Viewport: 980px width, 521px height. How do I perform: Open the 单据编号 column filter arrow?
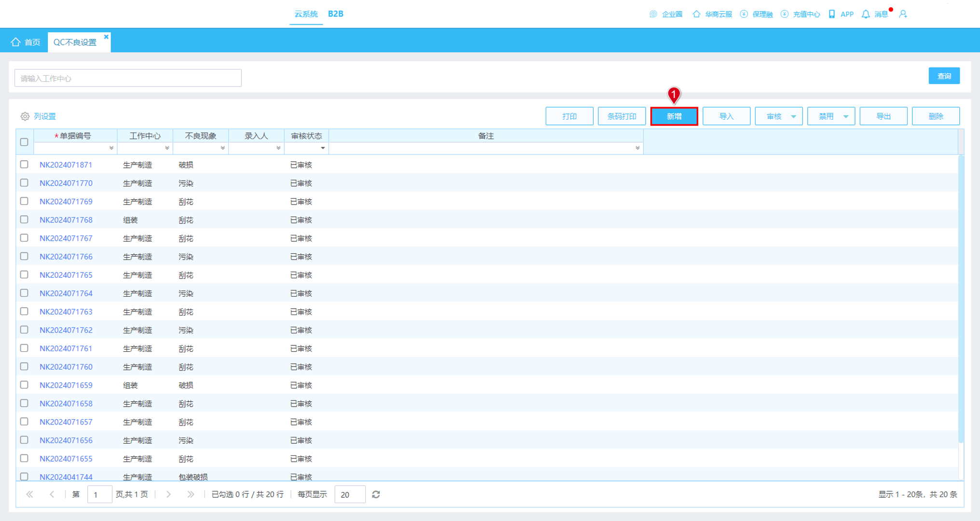pyautogui.click(x=111, y=148)
